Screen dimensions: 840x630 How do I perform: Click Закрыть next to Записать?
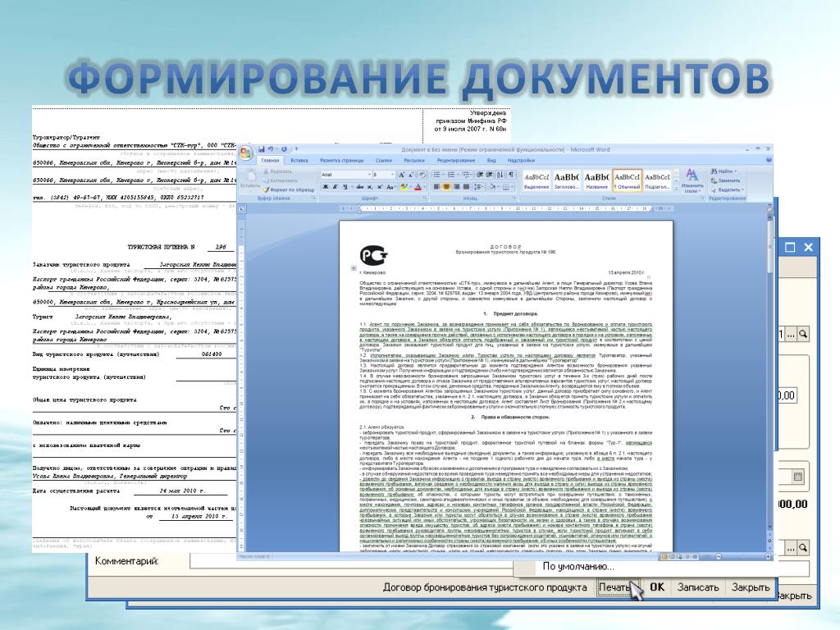(751, 587)
